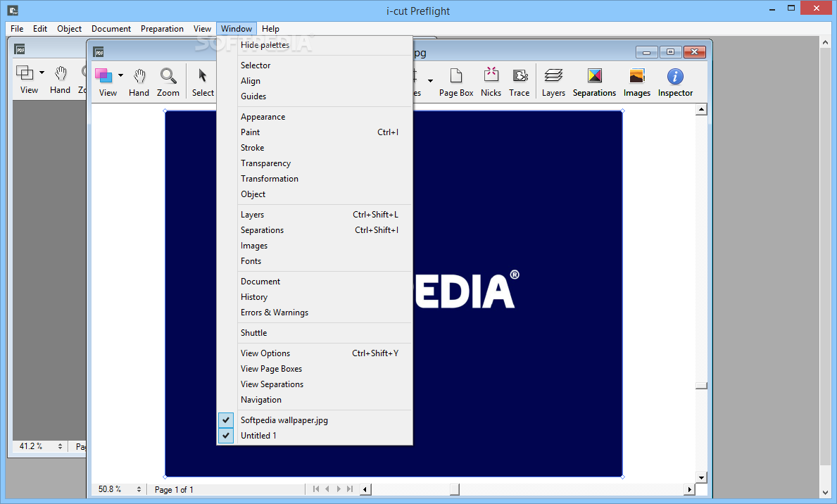Image resolution: width=837 pixels, height=504 pixels.
Task: Toggle Untitled 1 window checkmark
Action: (226, 436)
